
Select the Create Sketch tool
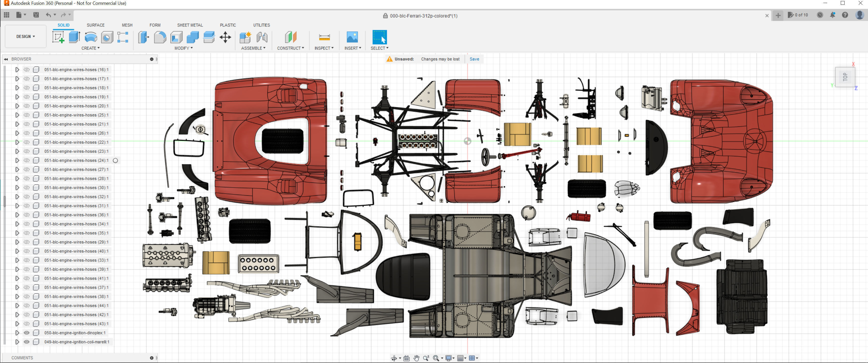(x=58, y=37)
